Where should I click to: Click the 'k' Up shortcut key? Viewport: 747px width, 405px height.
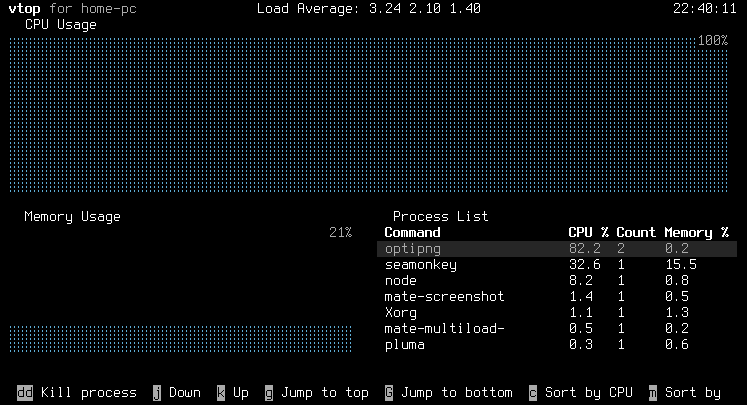pos(221,393)
